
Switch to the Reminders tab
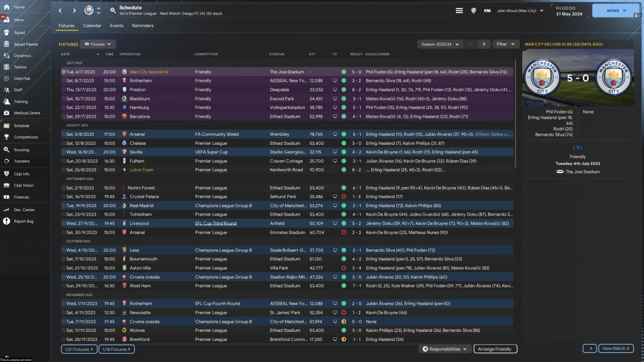143,26
